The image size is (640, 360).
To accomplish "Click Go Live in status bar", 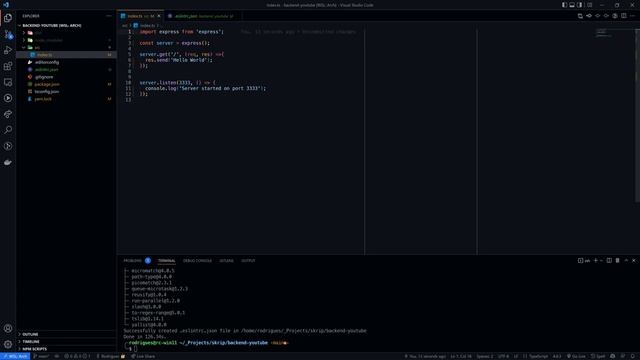I will (x=576, y=356).
